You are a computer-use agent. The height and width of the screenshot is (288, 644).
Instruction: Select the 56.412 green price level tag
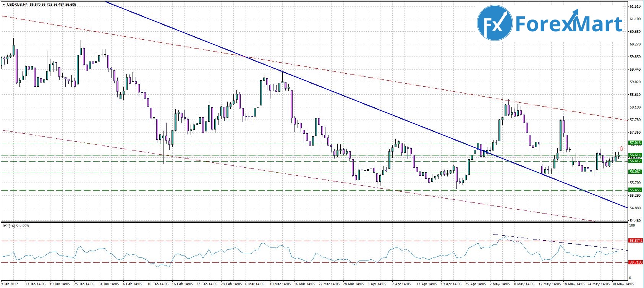point(636,161)
